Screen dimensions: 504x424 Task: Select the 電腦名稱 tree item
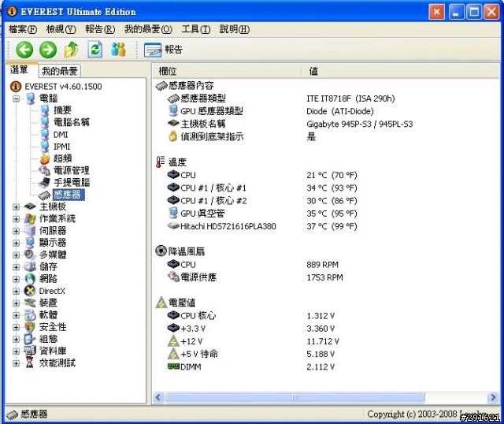click(x=72, y=122)
